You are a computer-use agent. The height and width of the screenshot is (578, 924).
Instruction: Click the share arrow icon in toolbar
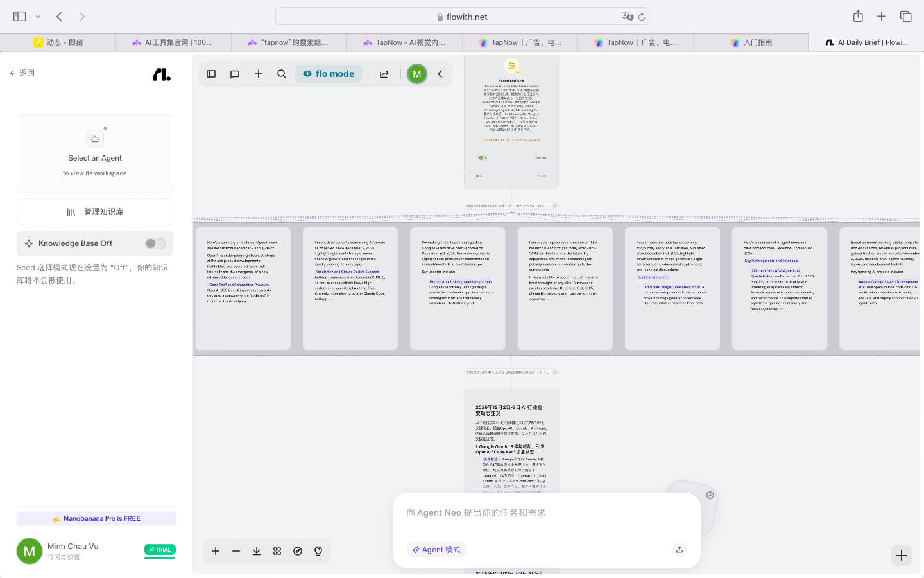(384, 74)
